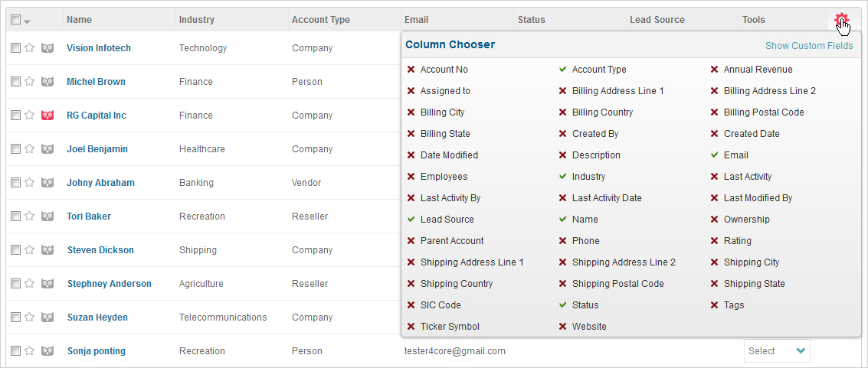Viewport: 868px width, 368px height.
Task: Click the red owl icon for RG Capital Inc
Action: tap(47, 116)
